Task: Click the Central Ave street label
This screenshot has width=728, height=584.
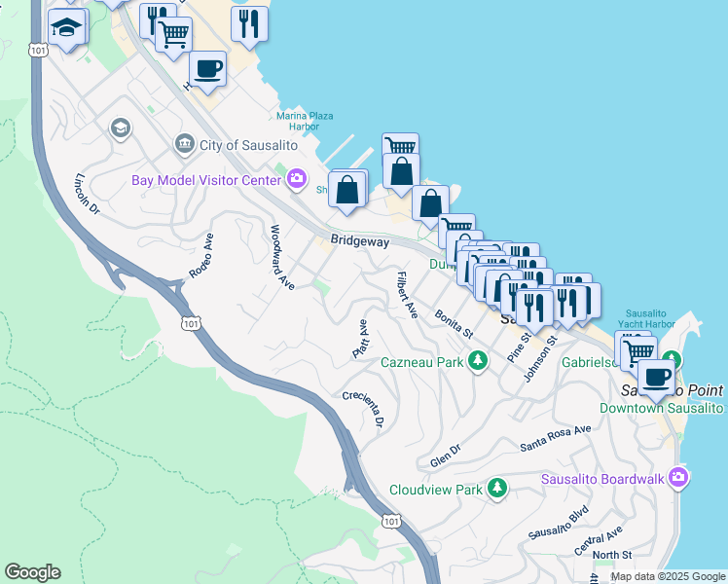Action: [598, 541]
